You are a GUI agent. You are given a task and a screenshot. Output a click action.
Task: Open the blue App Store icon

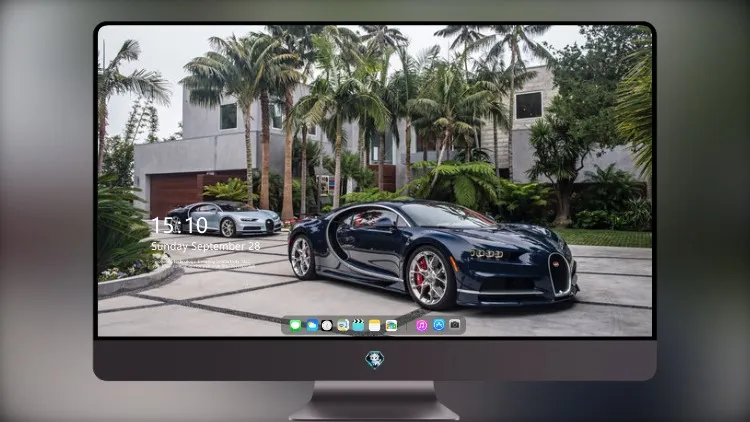point(439,325)
